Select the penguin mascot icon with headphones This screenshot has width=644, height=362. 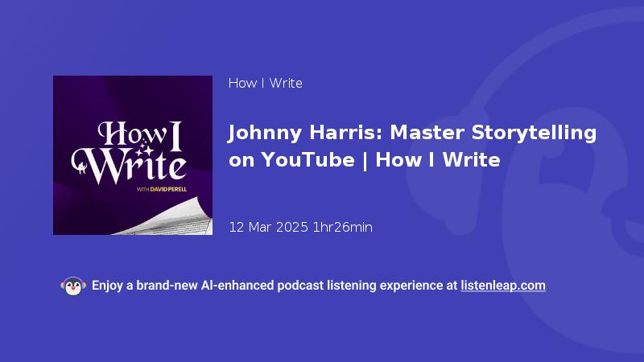pyautogui.click(x=73, y=286)
